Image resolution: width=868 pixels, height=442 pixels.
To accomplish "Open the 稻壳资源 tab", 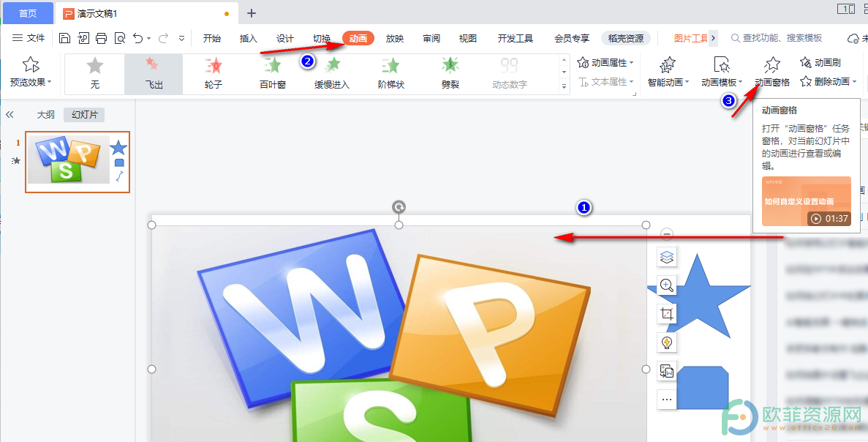I will coord(625,38).
